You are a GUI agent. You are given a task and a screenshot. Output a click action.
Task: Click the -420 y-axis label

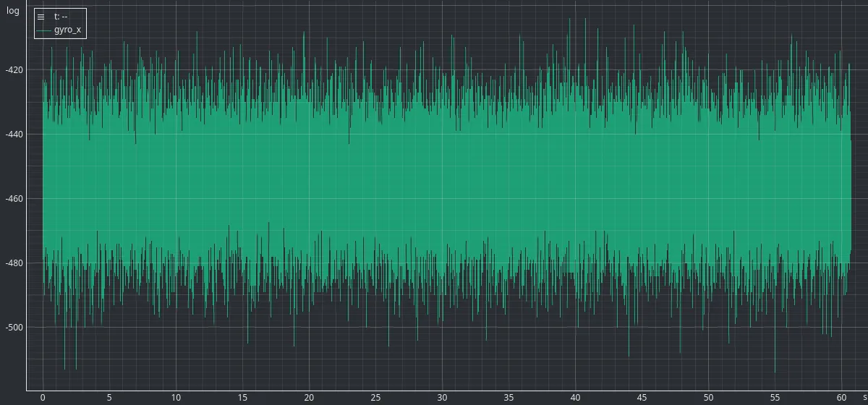(14, 70)
